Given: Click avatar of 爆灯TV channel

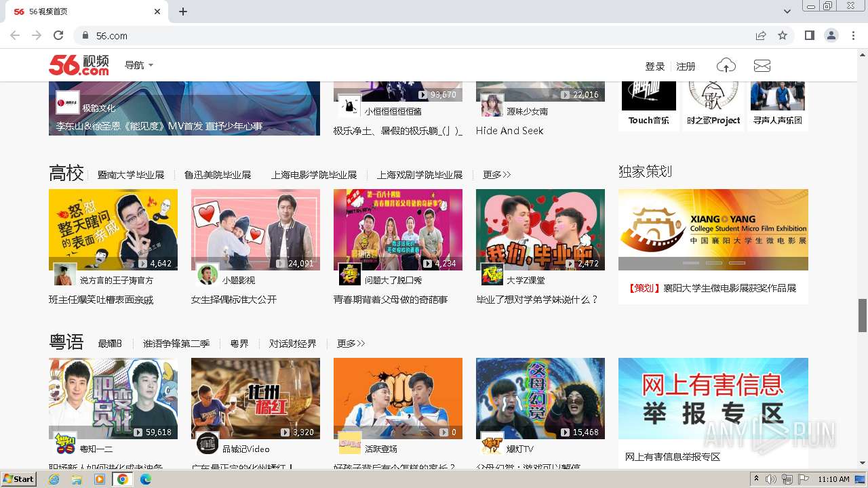Looking at the screenshot, I should pos(492,443).
